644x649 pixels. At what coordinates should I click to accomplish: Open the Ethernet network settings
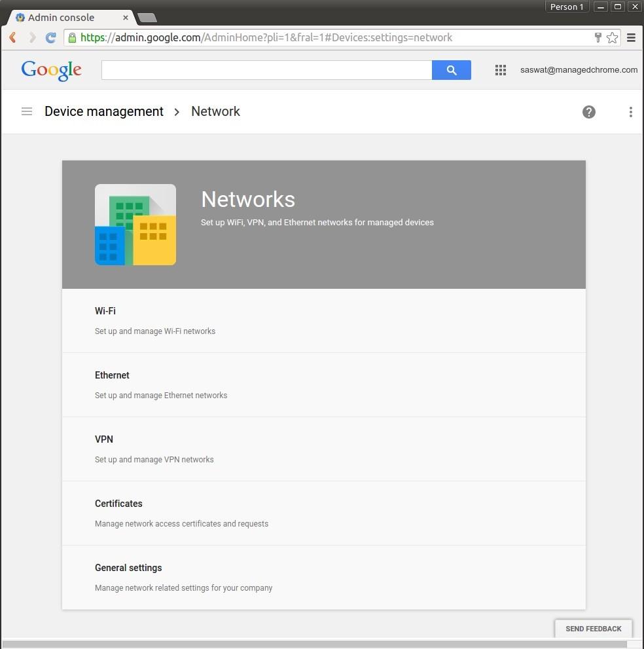(x=112, y=375)
